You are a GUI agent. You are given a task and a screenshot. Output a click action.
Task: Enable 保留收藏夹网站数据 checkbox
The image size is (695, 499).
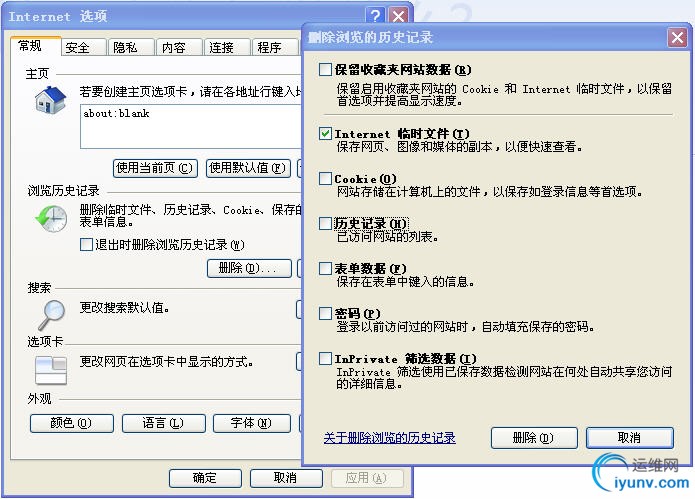coord(325,69)
